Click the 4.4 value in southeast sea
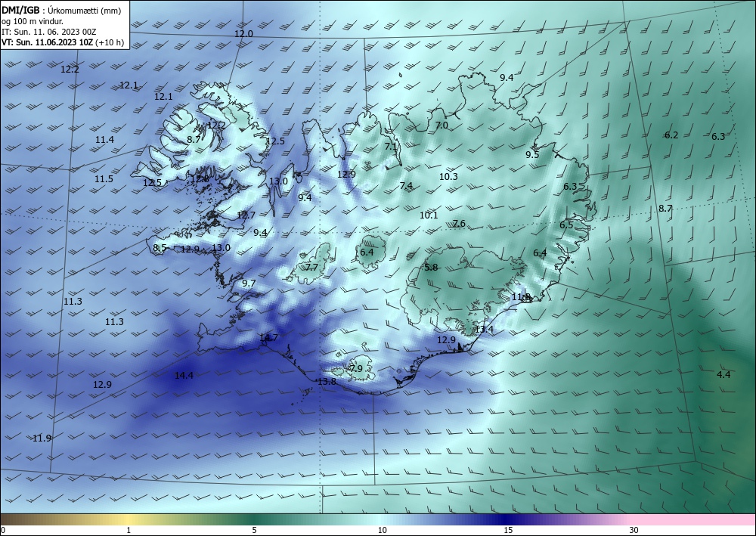The image size is (756, 536). 723,374
